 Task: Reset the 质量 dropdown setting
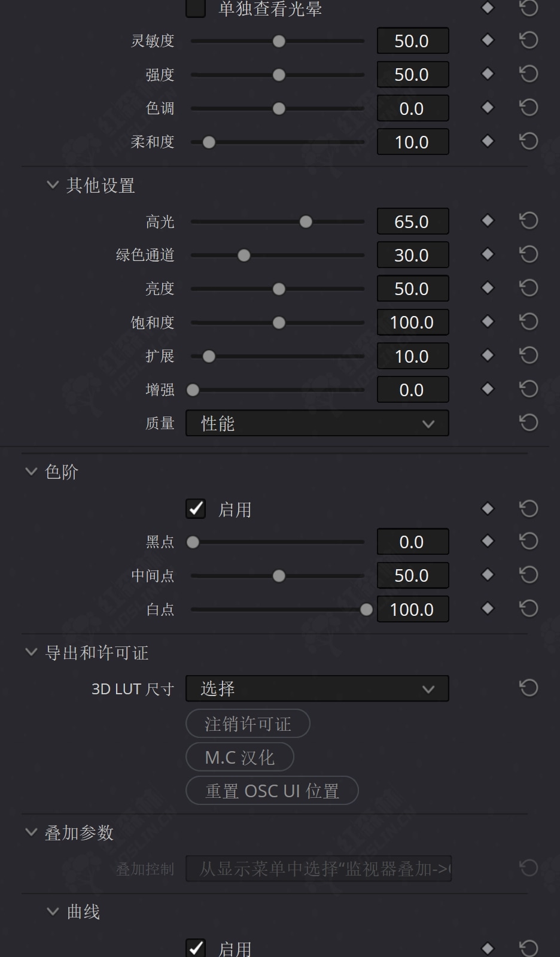[x=528, y=423]
